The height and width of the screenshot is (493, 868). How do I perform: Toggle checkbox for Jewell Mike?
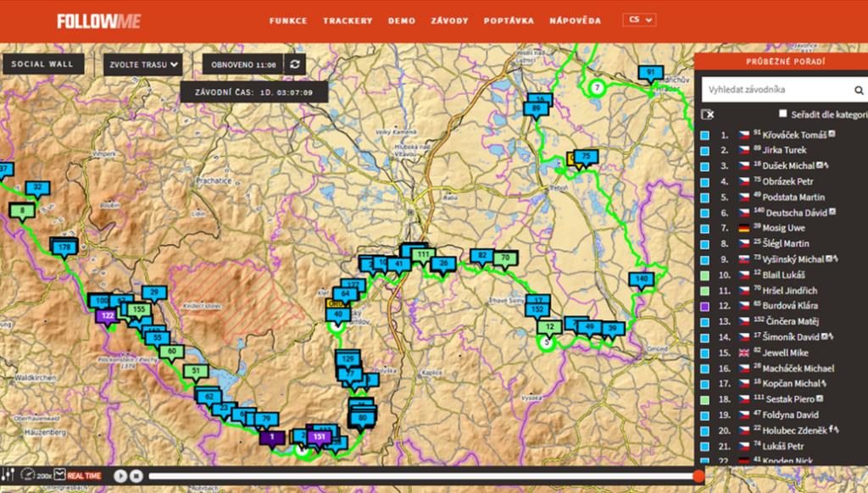pyautogui.click(x=704, y=353)
